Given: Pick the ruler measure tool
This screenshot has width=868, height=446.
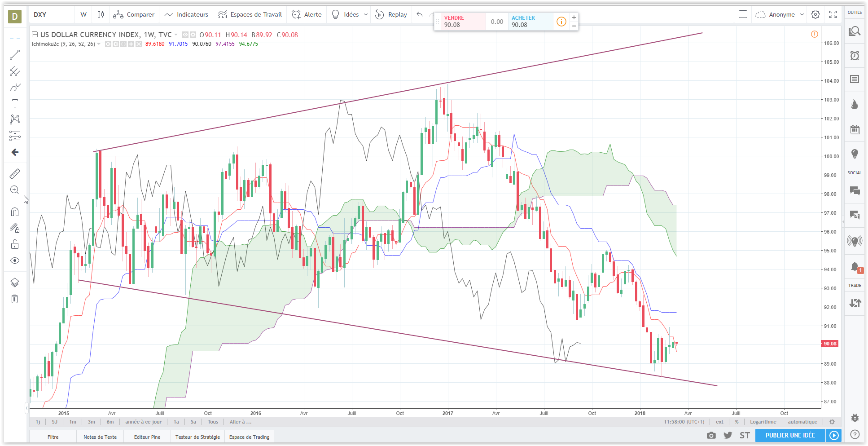Looking at the screenshot, I should [x=15, y=174].
